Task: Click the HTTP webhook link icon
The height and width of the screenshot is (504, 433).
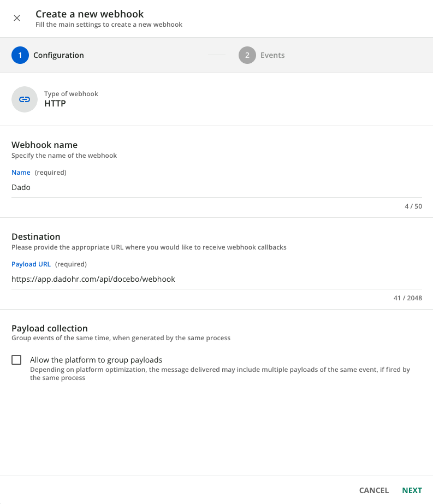Action: [25, 99]
